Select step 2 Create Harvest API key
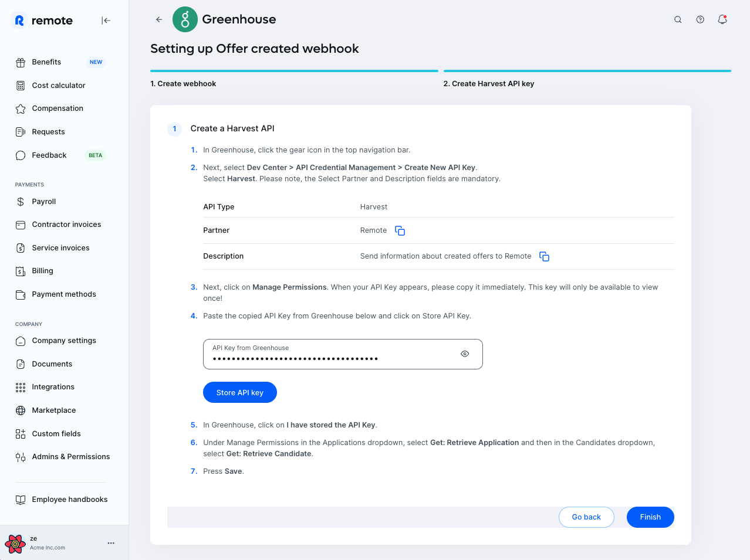 coord(489,84)
